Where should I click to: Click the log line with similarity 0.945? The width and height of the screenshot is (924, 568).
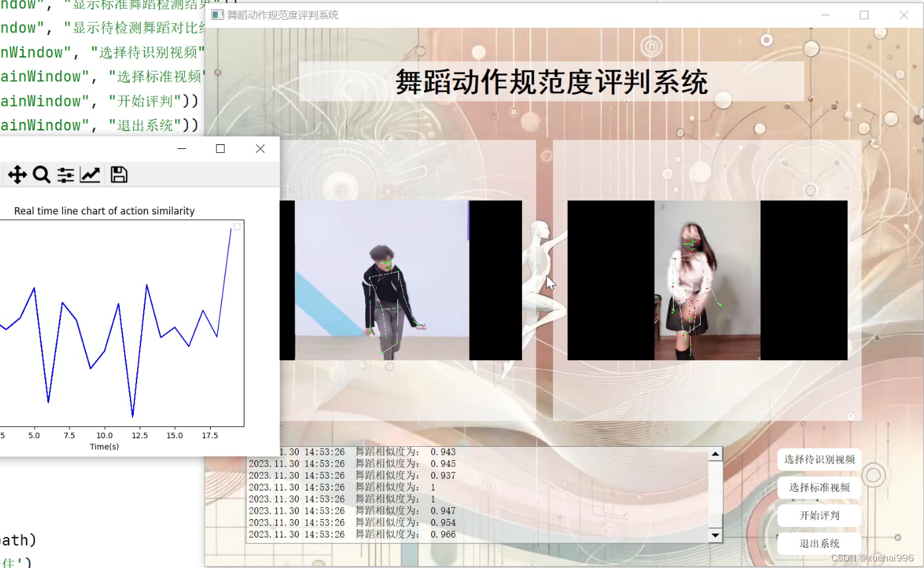(x=352, y=463)
